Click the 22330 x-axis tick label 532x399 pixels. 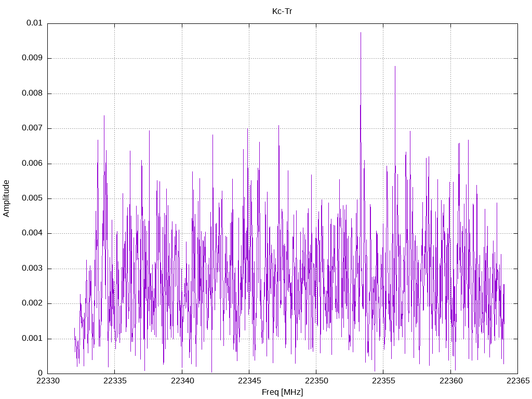coord(48,381)
